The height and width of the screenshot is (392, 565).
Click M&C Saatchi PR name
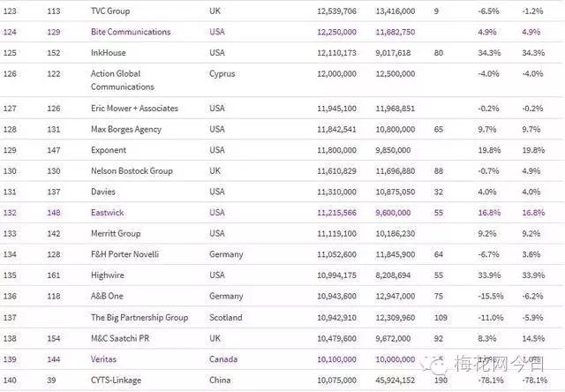pyautogui.click(x=122, y=339)
